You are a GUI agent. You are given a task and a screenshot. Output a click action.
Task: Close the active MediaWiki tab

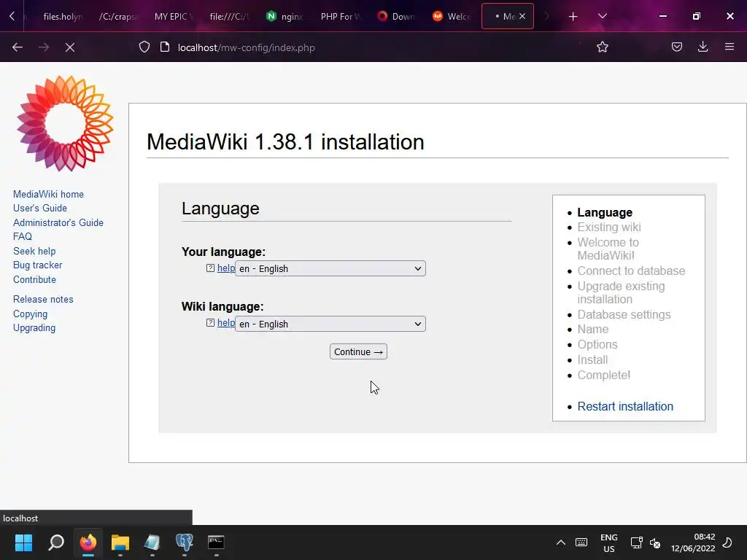(x=522, y=16)
